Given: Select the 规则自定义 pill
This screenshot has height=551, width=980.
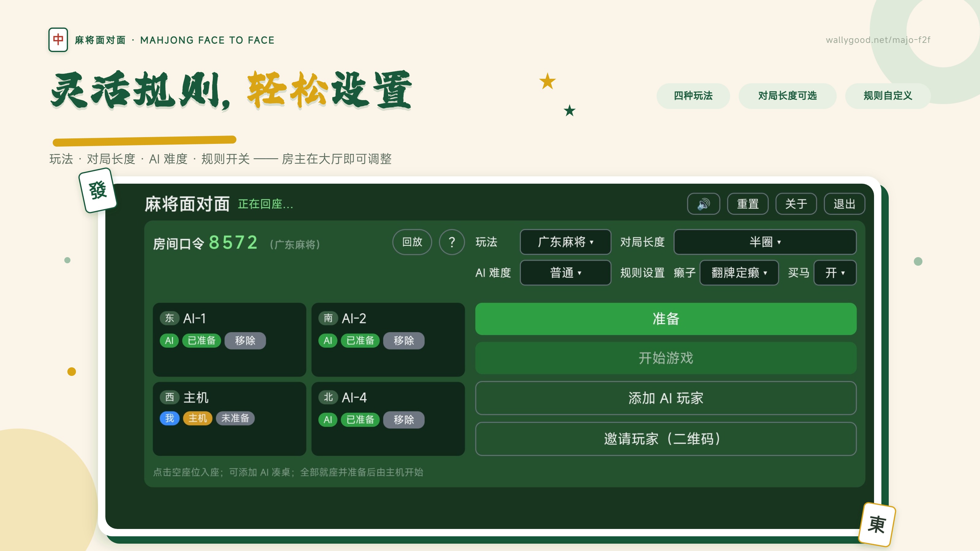Looking at the screenshot, I should (x=888, y=96).
